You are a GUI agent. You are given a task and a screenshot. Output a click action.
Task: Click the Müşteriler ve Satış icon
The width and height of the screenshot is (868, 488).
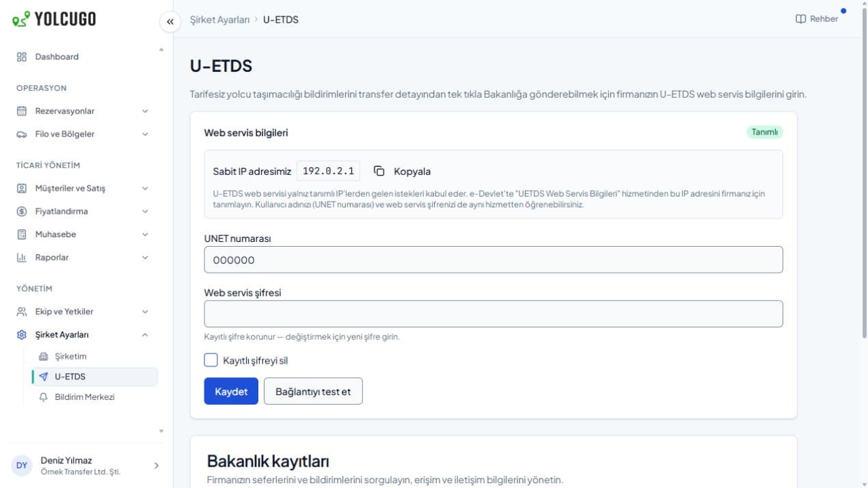[21, 188]
